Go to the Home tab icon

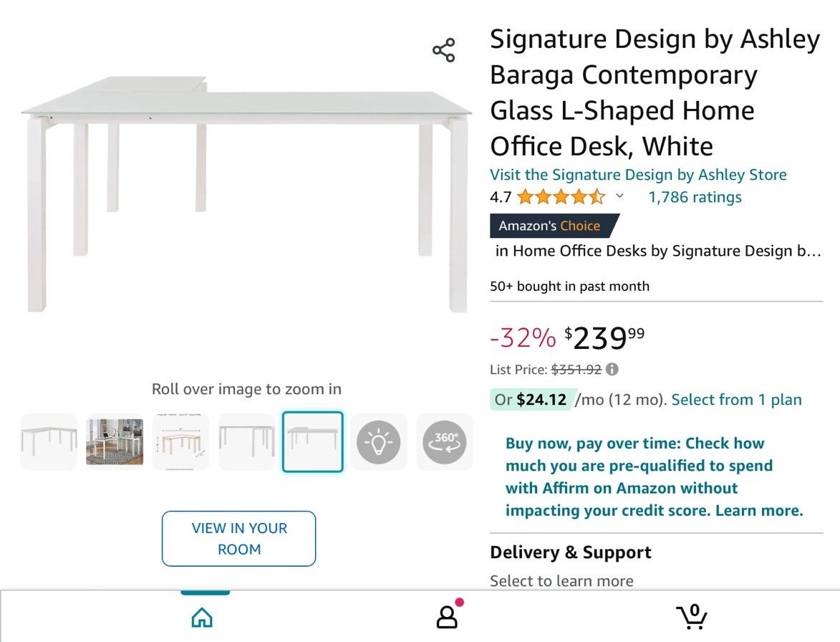click(x=202, y=618)
